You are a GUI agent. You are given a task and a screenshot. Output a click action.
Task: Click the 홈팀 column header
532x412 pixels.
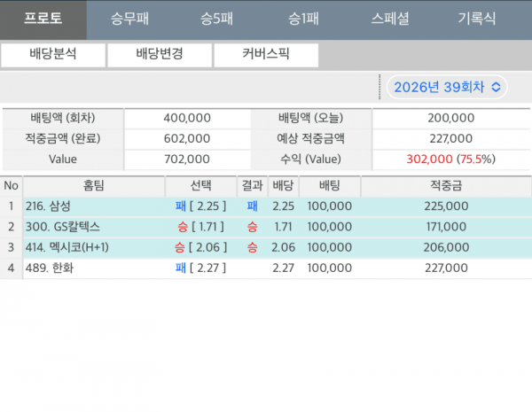coord(93,185)
